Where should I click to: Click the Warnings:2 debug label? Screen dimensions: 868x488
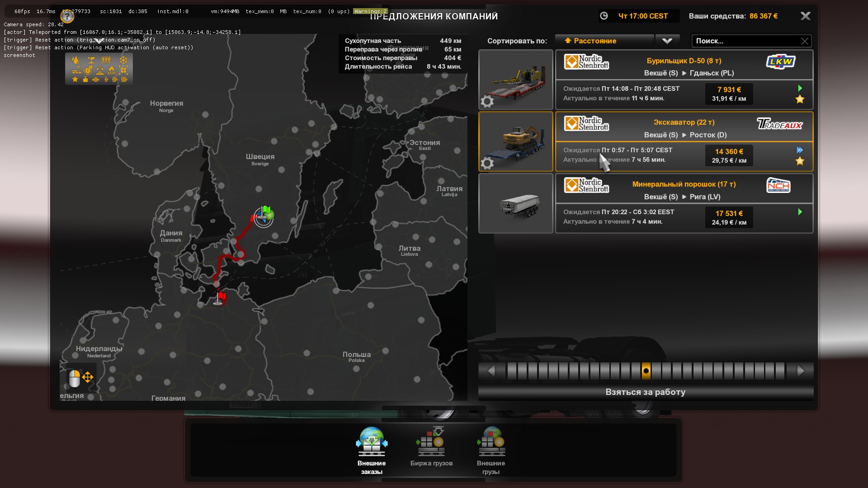click(370, 11)
